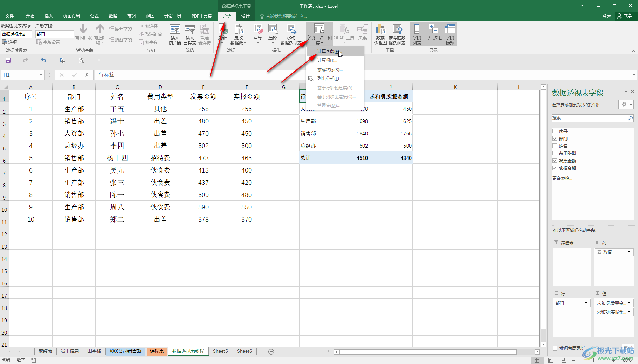
Task: Click the Drill Down arrow icon
Action: pyautogui.click(x=83, y=32)
